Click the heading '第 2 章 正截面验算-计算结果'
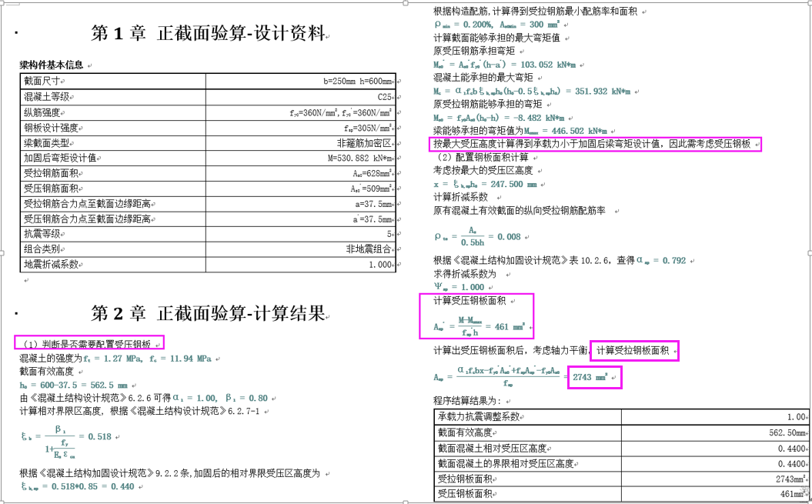 pos(208,313)
